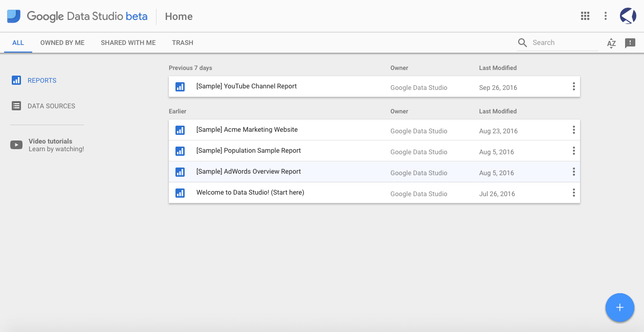This screenshot has height=332, width=644.
Task: Open the more options menu for Welcome to Data Studio
Action: coord(574,193)
